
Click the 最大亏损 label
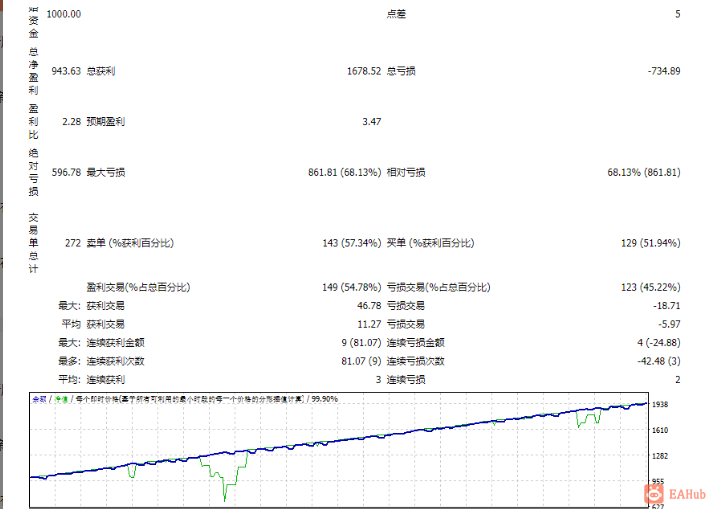[105, 172]
